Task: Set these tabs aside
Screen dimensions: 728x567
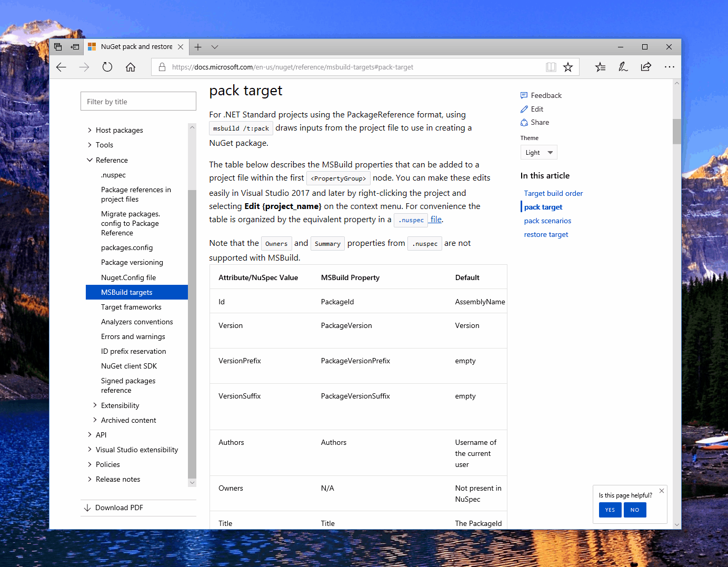Action: tap(75, 47)
